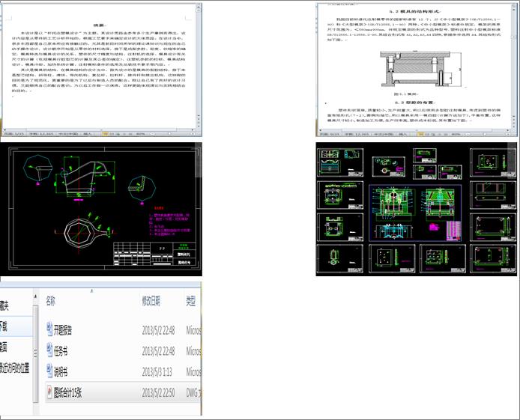520x420 pixels.
Task: Select 桌面 in the Explorer sidebar
Action: [3, 347]
